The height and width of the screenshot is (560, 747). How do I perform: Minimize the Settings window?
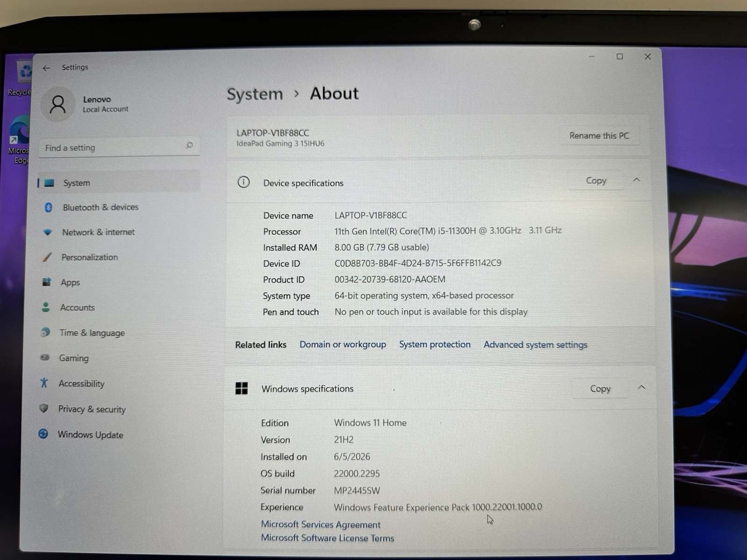click(592, 56)
